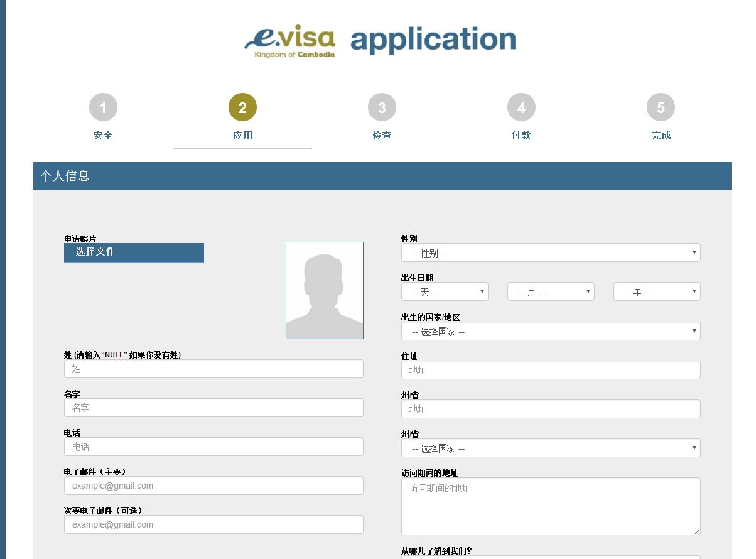This screenshot has width=756, height=559.
Task: Select the 电话 phone number field
Action: 213,447
